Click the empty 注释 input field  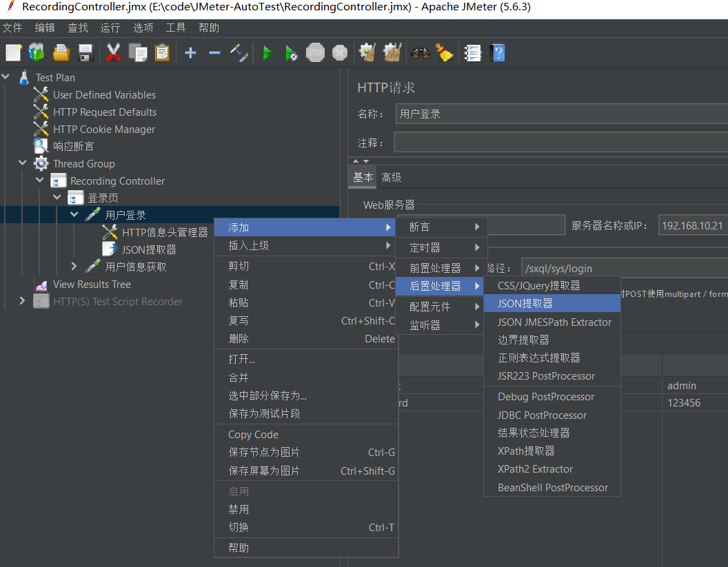pyautogui.click(x=561, y=142)
